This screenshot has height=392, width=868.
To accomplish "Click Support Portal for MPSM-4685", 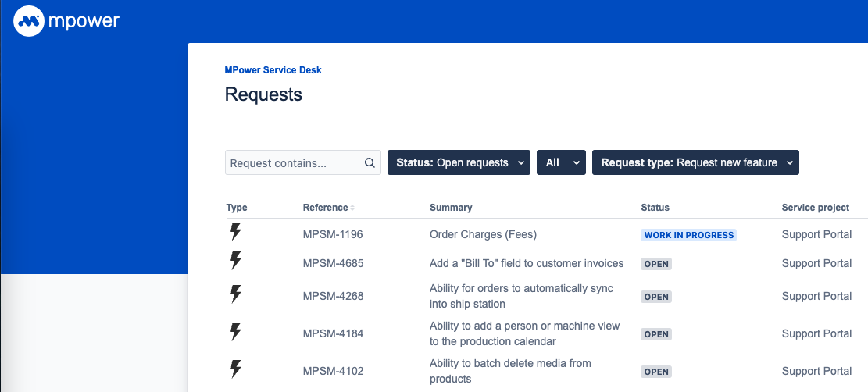I will [x=816, y=263].
